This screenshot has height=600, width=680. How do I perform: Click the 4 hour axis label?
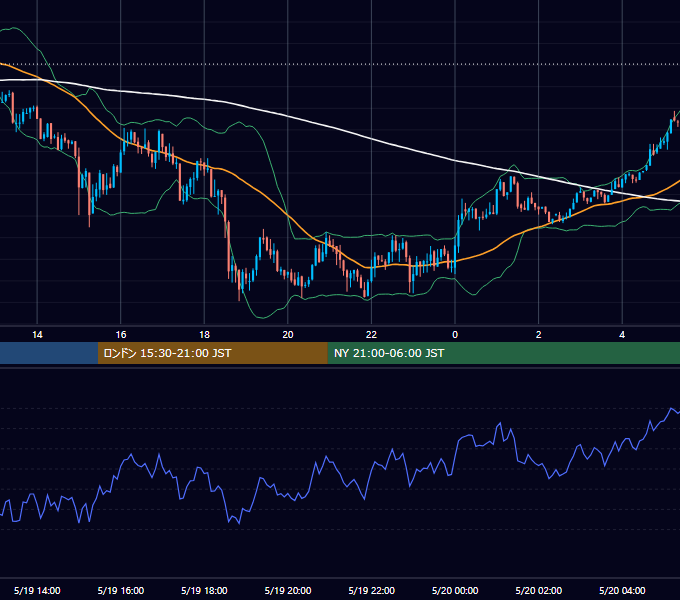coord(622,335)
